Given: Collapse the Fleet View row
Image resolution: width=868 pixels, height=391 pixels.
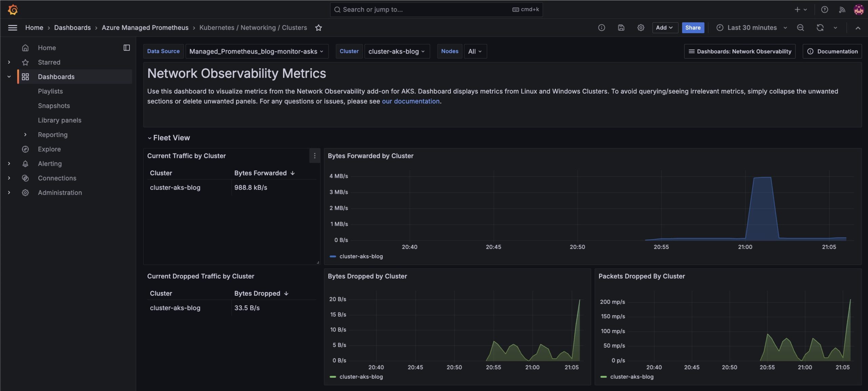Looking at the screenshot, I should (169, 138).
